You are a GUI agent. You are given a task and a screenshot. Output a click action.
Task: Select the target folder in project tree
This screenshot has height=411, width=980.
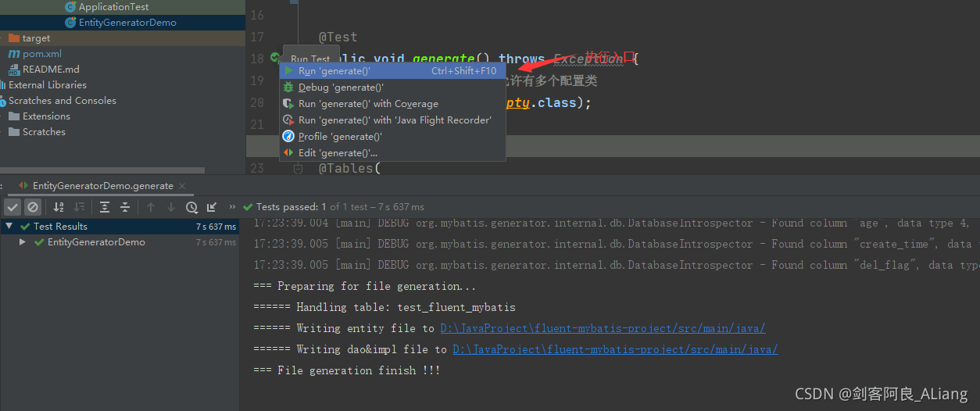click(36, 38)
